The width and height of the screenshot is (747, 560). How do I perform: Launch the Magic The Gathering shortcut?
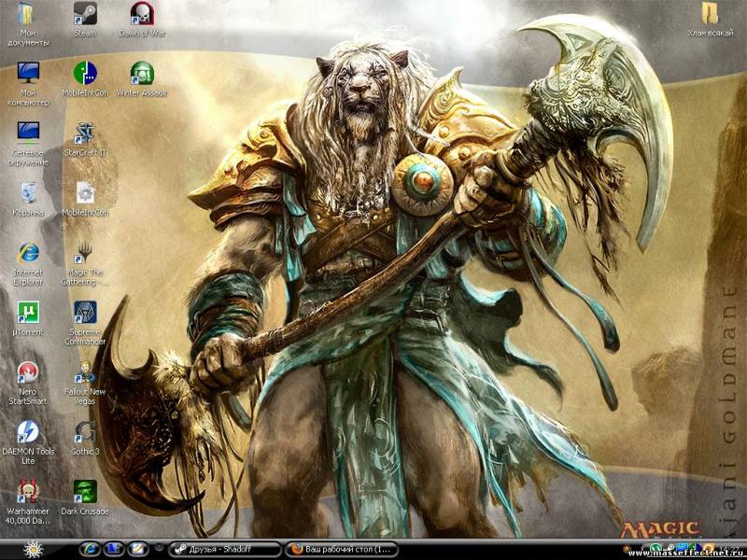[x=85, y=252]
